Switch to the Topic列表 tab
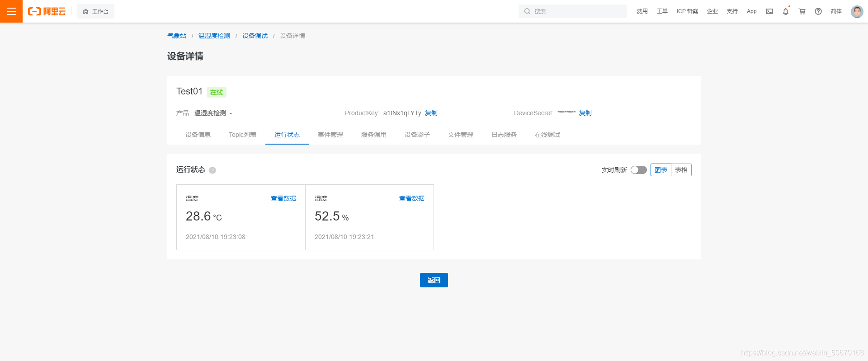The width and height of the screenshot is (868, 361). [x=242, y=135]
